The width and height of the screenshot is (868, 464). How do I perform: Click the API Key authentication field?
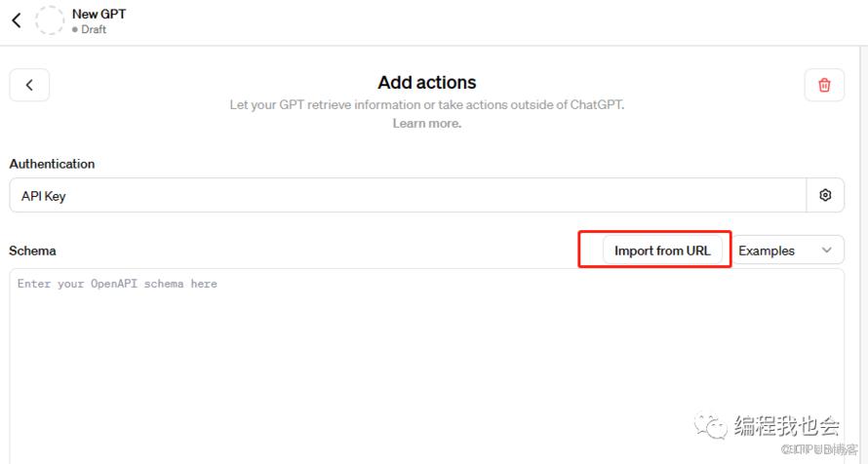(408, 195)
